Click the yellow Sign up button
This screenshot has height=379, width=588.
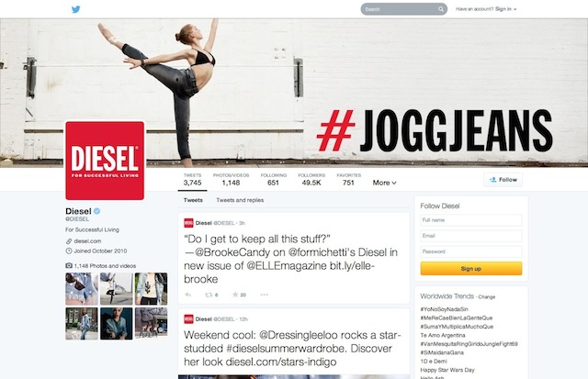coord(471,269)
